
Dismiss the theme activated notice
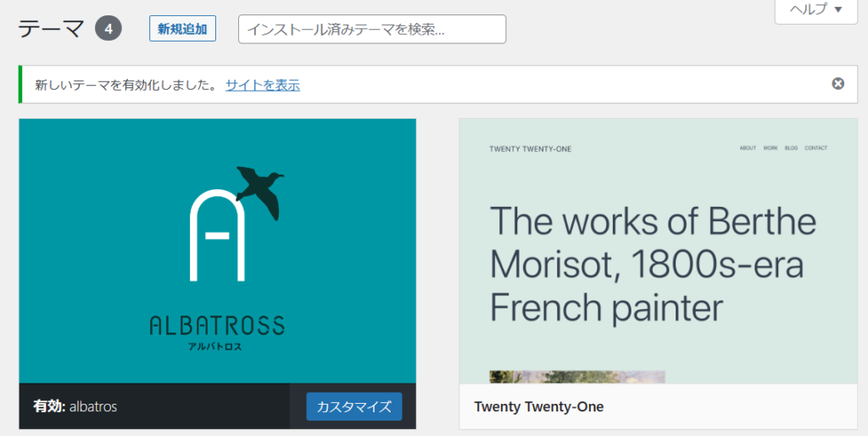point(837,83)
